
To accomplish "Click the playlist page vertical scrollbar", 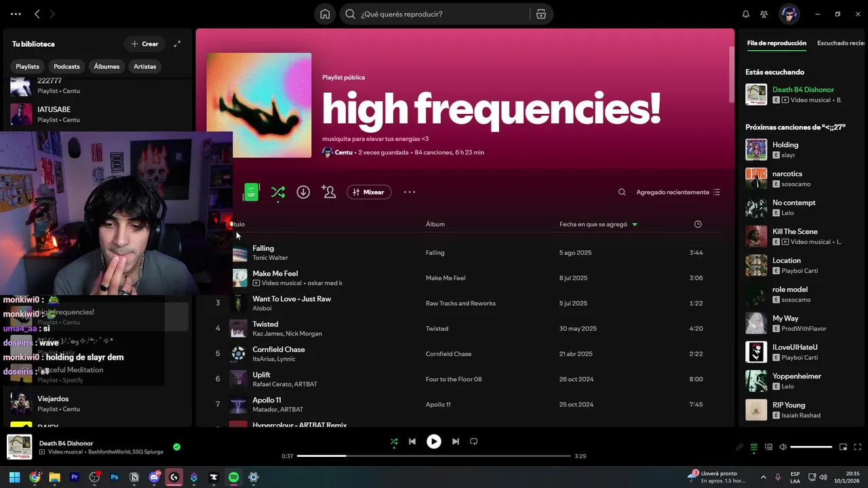I will click(x=731, y=75).
